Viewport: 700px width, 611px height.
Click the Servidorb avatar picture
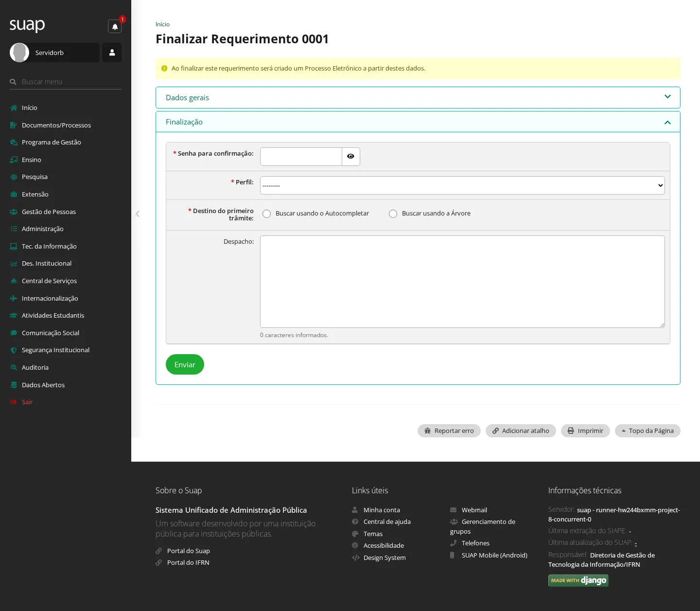(19, 53)
